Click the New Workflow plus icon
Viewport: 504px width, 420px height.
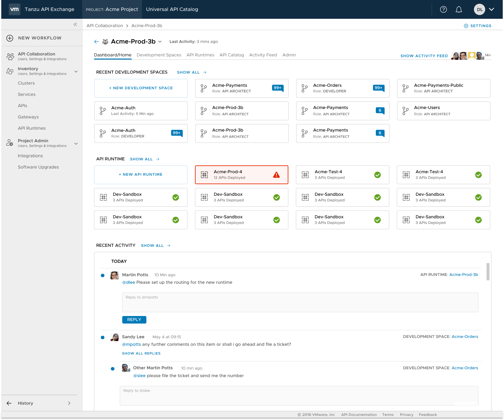click(x=10, y=38)
